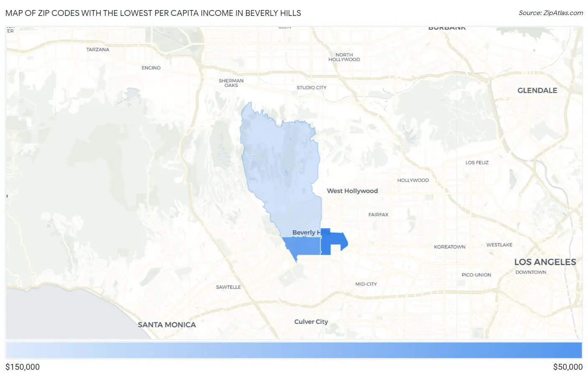Click the MID-CITY map label
588x376 pixels.
point(366,284)
